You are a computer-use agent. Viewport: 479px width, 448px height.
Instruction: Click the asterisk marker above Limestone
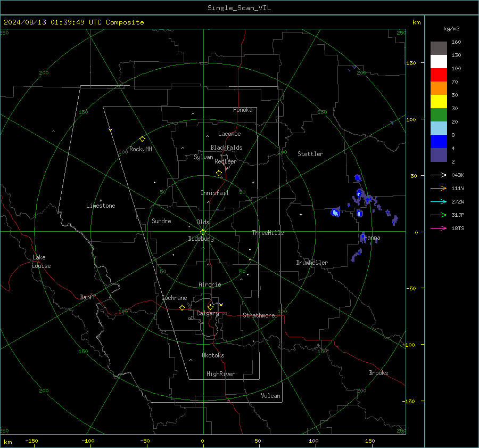101,201
